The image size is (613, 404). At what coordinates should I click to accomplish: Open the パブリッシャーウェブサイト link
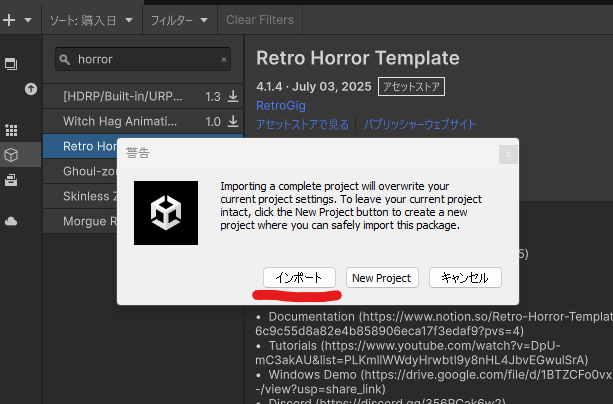click(420, 124)
